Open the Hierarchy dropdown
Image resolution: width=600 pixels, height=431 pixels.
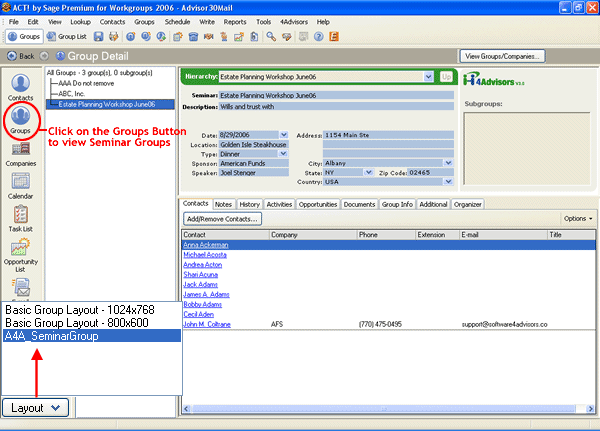click(428, 77)
